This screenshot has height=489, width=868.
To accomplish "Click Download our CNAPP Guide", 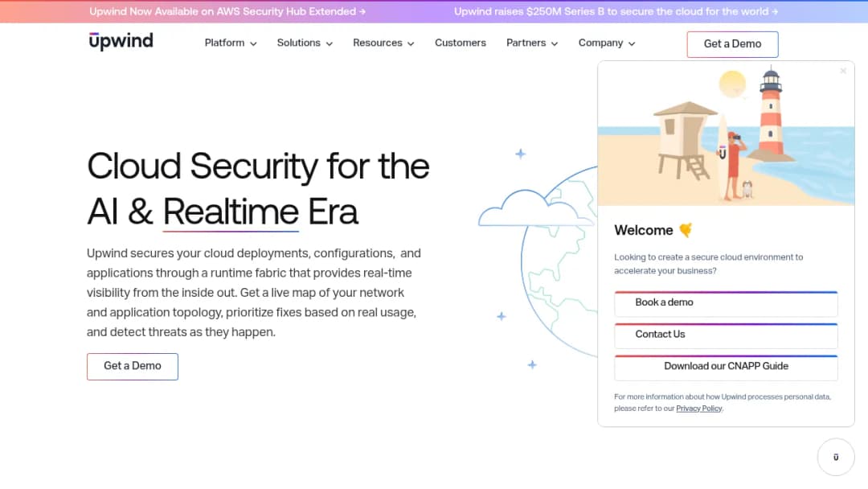I will pos(726,368).
